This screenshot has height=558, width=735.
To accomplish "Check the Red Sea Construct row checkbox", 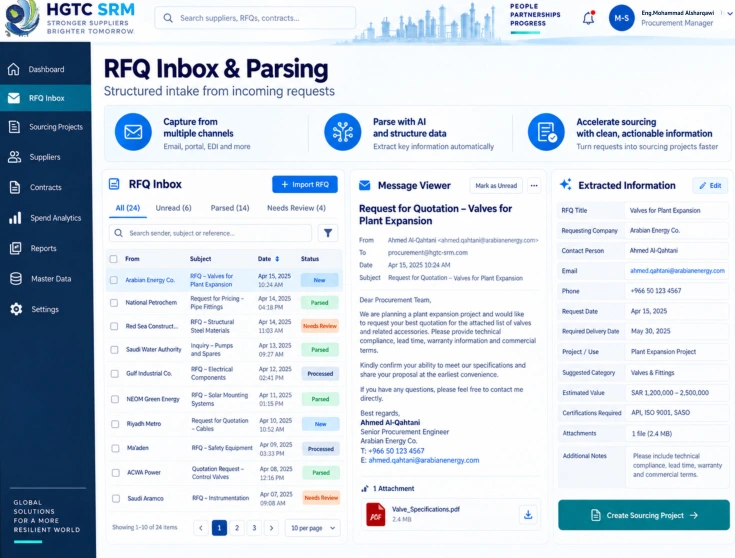I will [114, 326].
